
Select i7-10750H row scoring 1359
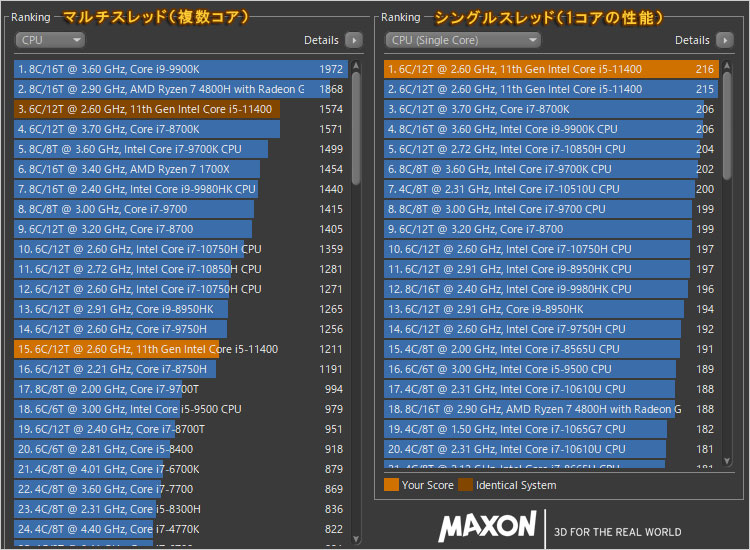coord(181,249)
